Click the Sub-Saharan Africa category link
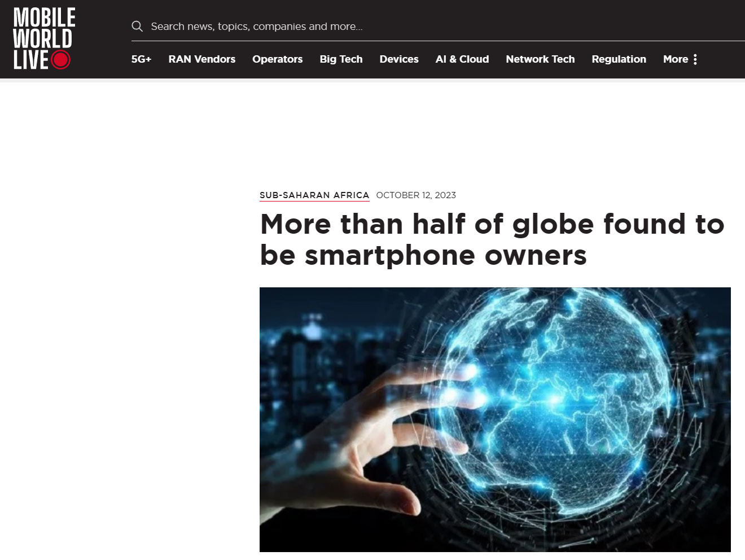 (x=314, y=195)
